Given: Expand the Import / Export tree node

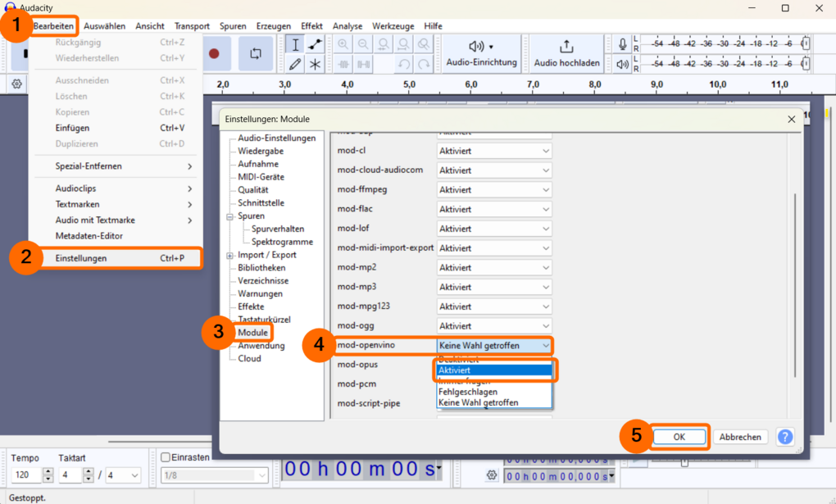Looking at the screenshot, I should [x=229, y=256].
